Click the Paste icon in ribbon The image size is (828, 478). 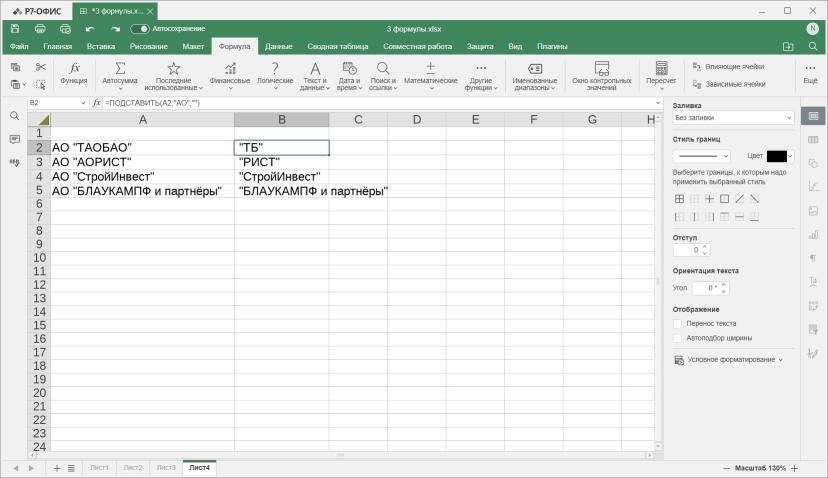tap(15, 84)
